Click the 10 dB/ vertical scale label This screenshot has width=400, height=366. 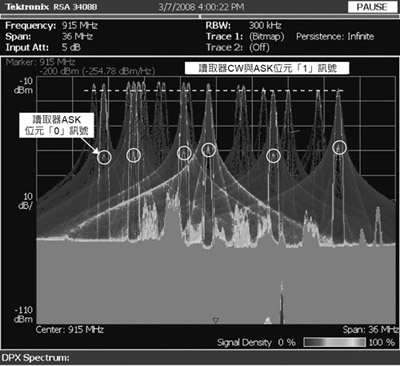click(25, 201)
